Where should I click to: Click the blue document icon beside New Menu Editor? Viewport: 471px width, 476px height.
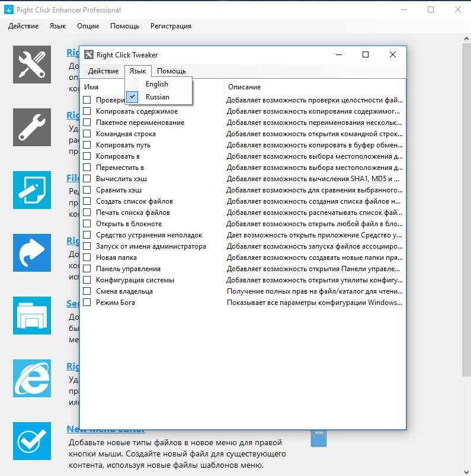[x=319, y=438]
